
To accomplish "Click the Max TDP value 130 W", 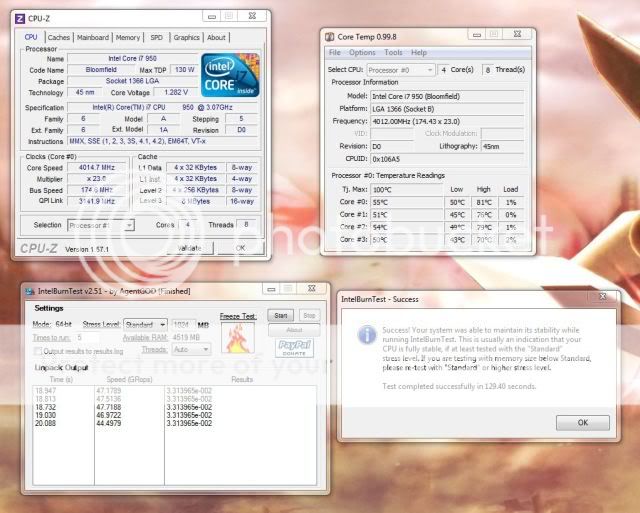I will tap(184, 70).
